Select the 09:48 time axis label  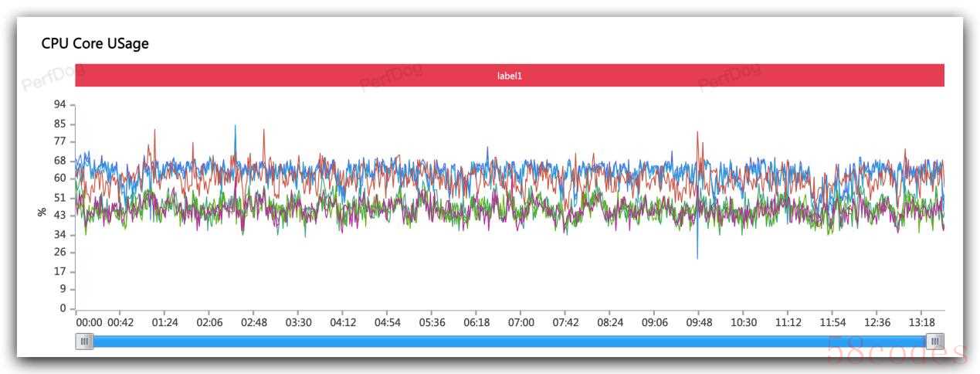pos(699,322)
